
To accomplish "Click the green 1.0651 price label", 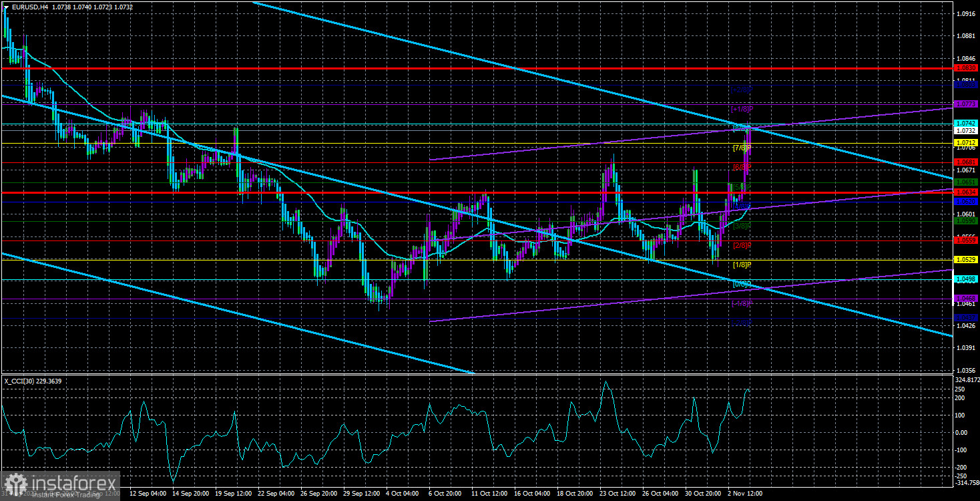I will [966, 182].
